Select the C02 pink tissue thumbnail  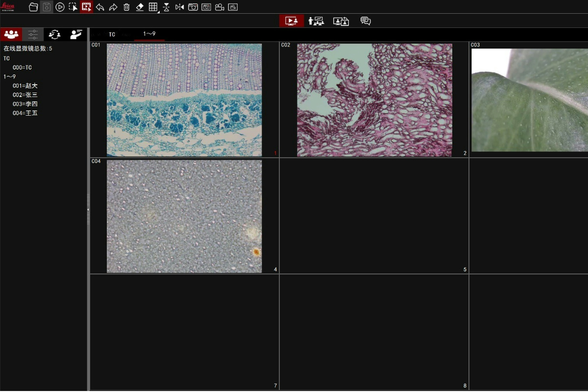374,100
